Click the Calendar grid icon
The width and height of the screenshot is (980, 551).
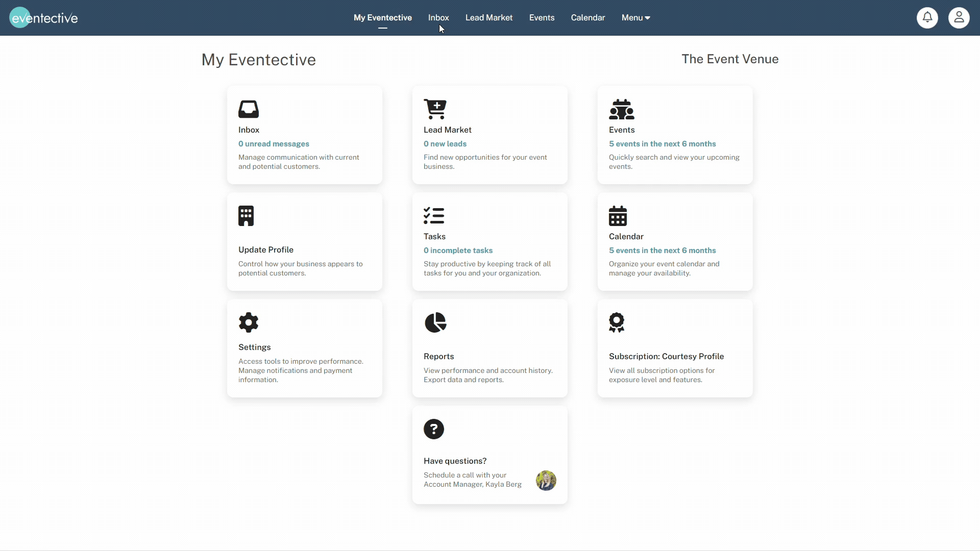(x=618, y=216)
